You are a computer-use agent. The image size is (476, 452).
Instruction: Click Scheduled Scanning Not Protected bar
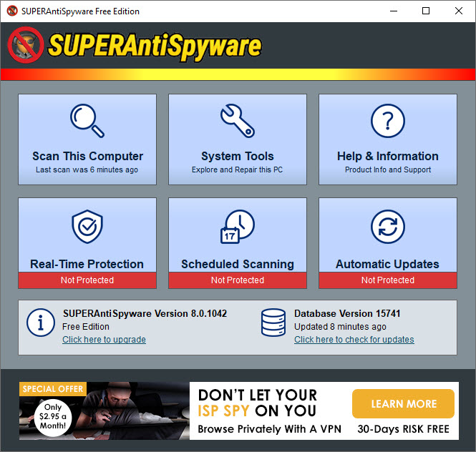click(238, 280)
